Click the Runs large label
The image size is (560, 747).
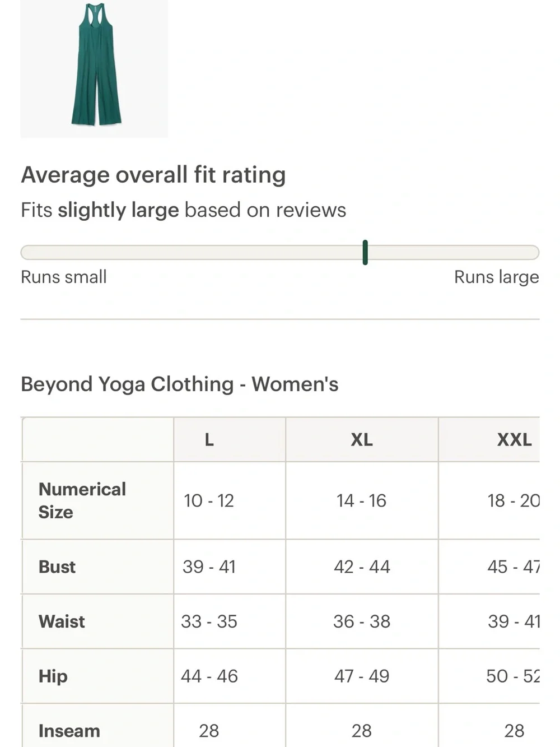coord(497,277)
